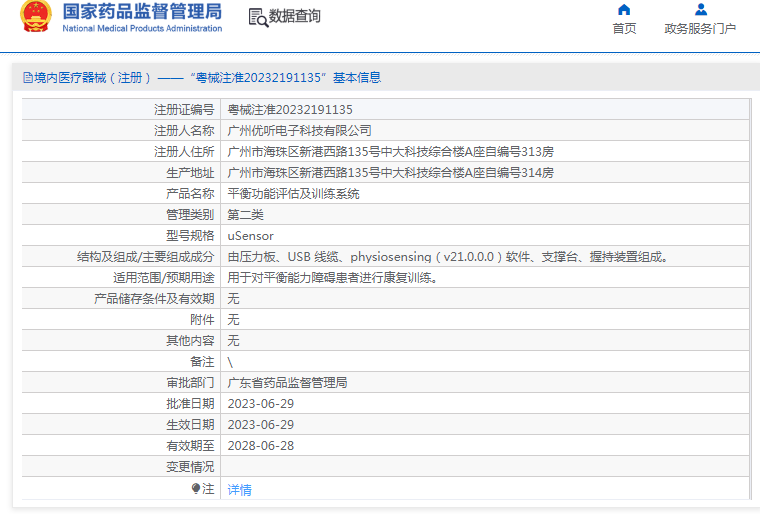
Task: Select product name 平衡功能评估及训练系统
Action: point(293,194)
